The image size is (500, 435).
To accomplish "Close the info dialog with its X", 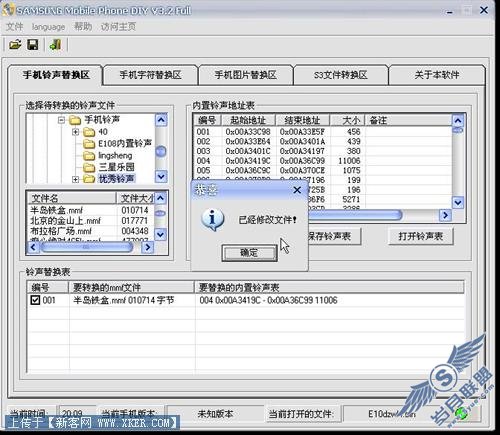I will [x=297, y=190].
